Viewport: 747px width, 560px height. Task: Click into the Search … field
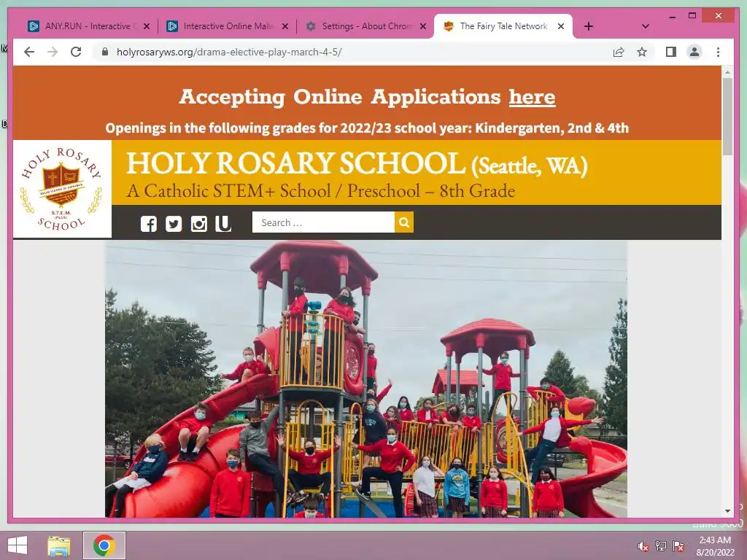[x=323, y=222]
